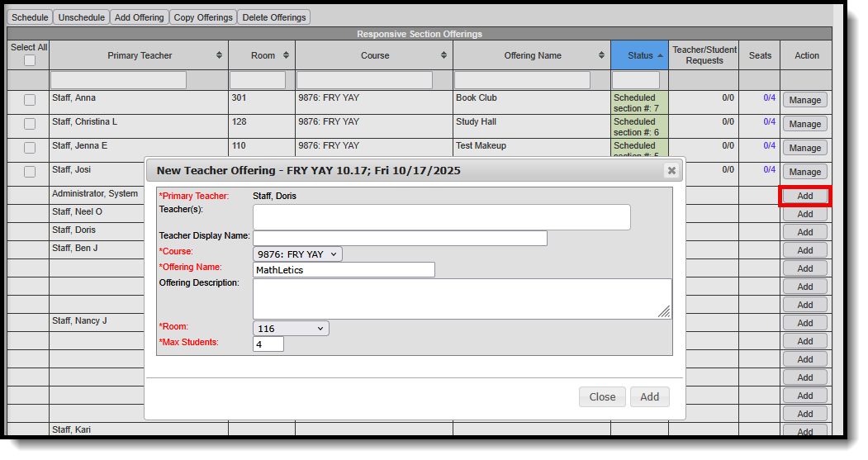The width and height of the screenshot is (868, 460).
Task: Click the 0/4 seats link in Josi row
Action: (769, 169)
